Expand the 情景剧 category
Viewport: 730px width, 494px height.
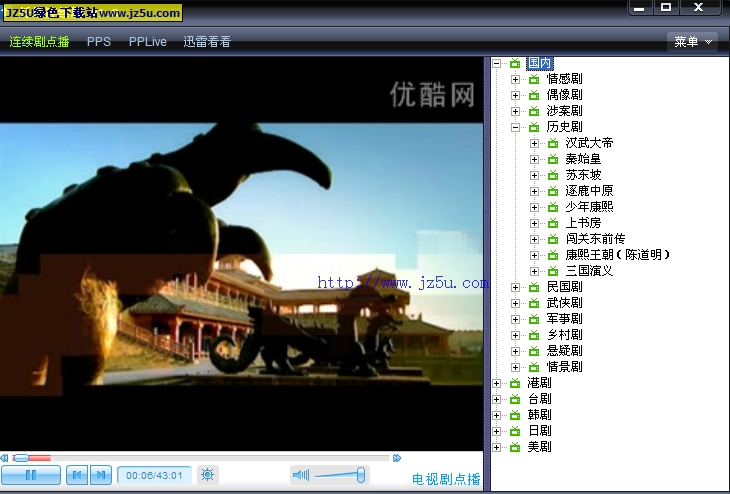515,367
